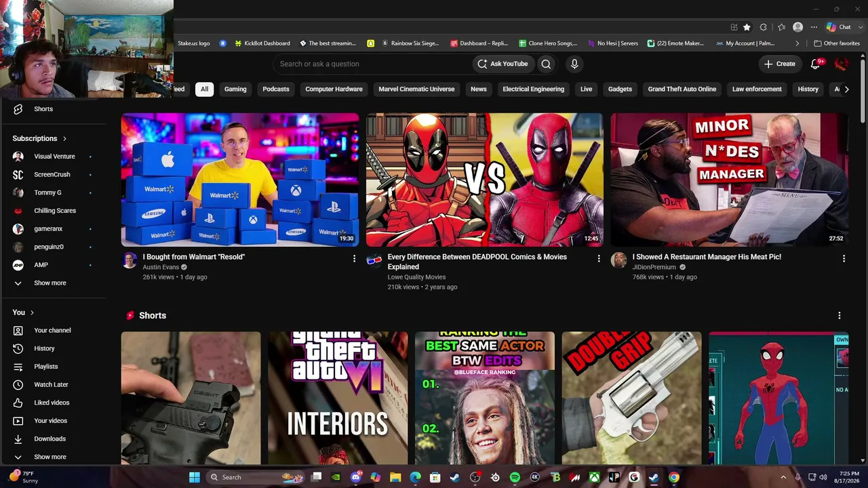Click the voice search microphone icon
This screenshot has height=488, width=868.
tap(574, 64)
